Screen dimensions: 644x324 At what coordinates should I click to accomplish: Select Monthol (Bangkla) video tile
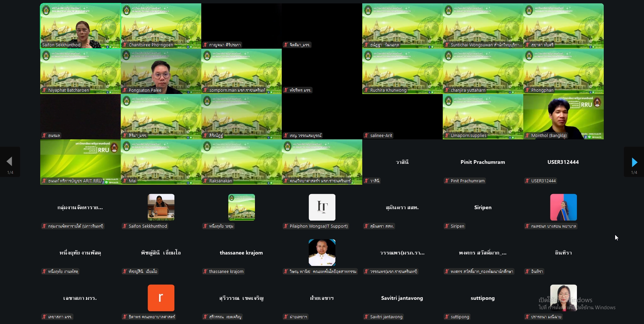pyautogui.click(x=563, y=117)
